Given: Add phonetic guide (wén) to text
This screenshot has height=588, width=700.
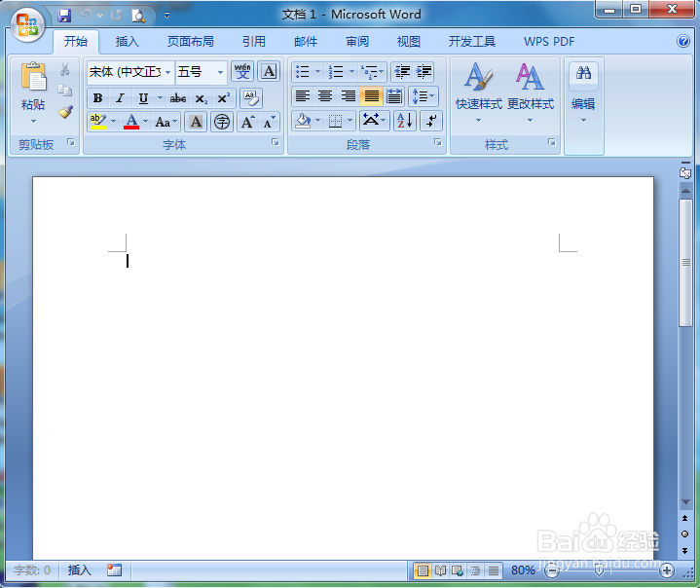Looking at the screenshot, I should [242, 71].
